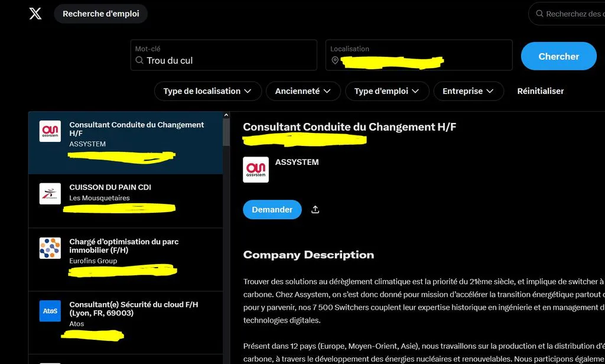Click the X logo icon
The width and height of the screenshot is (605, 364).
click(35, 14)
